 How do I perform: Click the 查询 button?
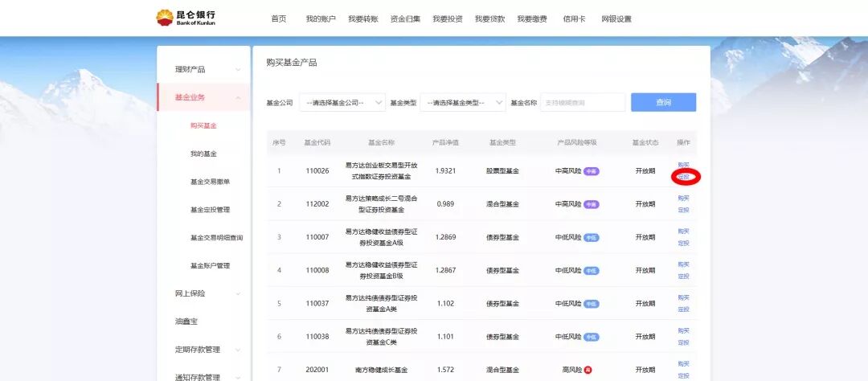click(663, 102)
